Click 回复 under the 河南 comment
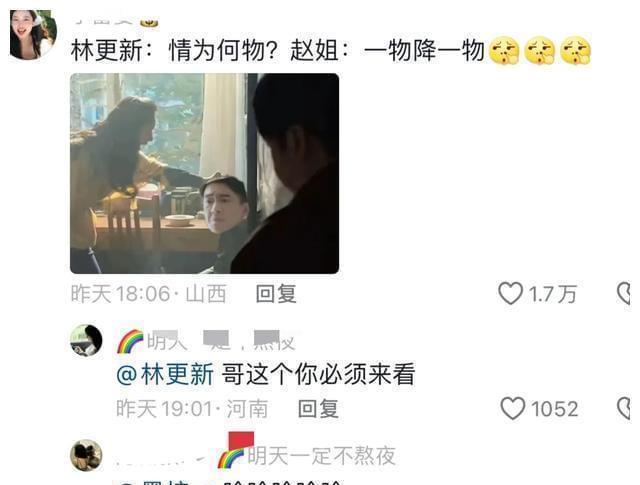Image resolution: width=640 pixels, height=485 pixels. [318, 409]
